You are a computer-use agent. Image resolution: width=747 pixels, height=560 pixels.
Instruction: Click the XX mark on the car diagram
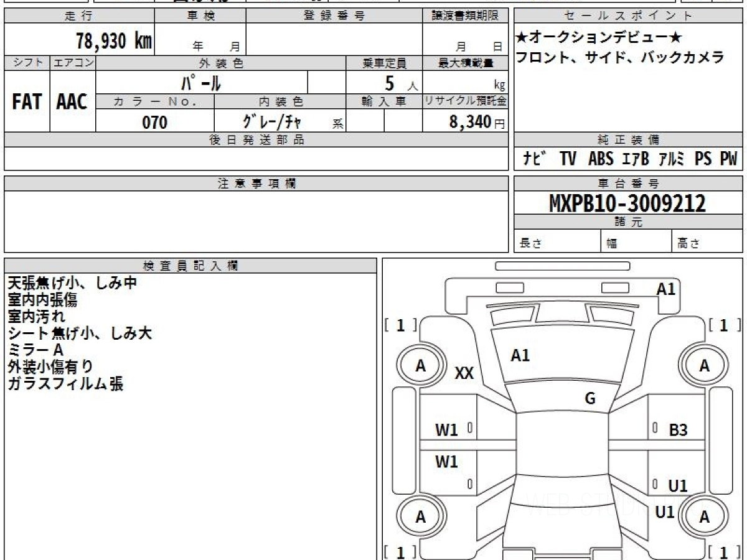464,373
